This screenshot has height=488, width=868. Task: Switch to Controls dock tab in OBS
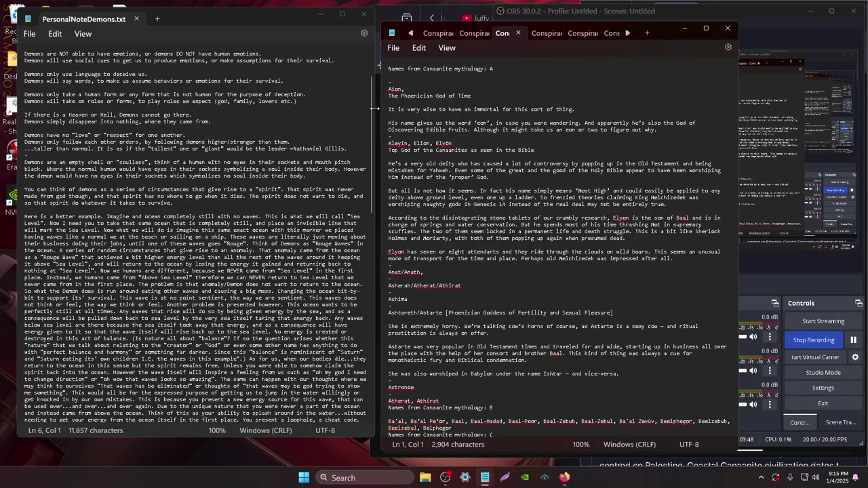pos(800,422)
